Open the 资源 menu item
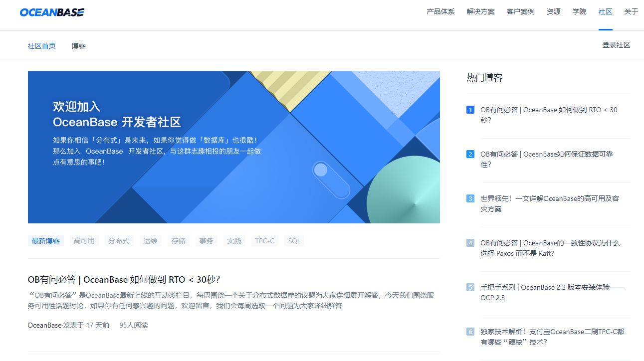Image resolution: width=644 pixels, height=361 pixels. pyautogui.click(x=553, y=11)
